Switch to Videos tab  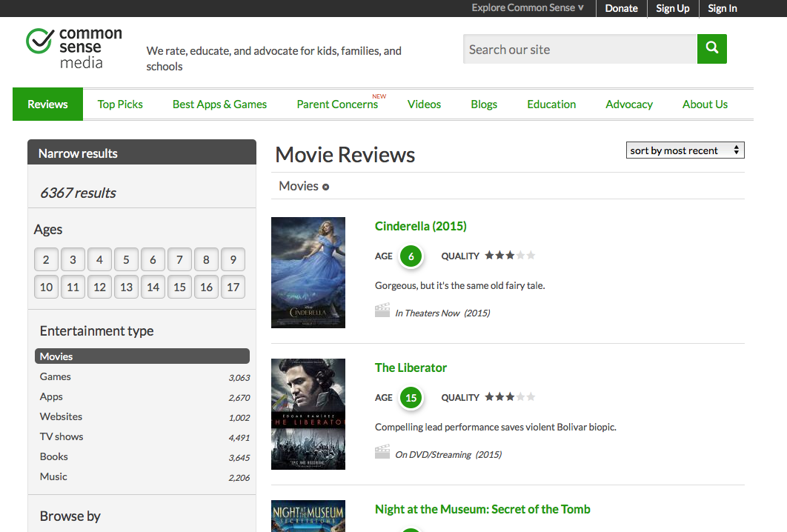coord(424,104)
